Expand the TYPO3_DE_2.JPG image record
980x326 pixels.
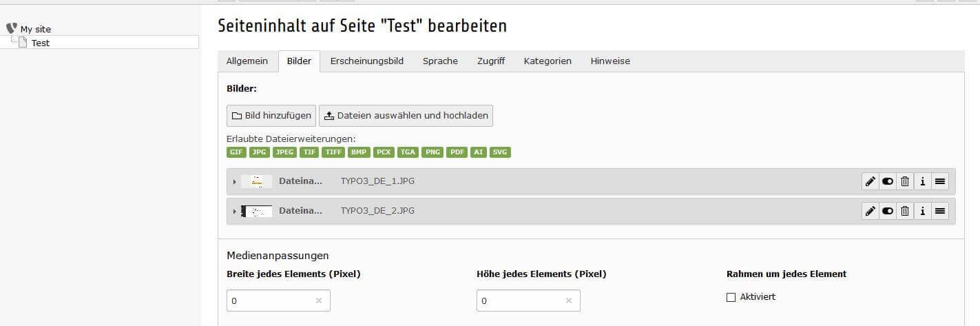(x=235, y=212)
